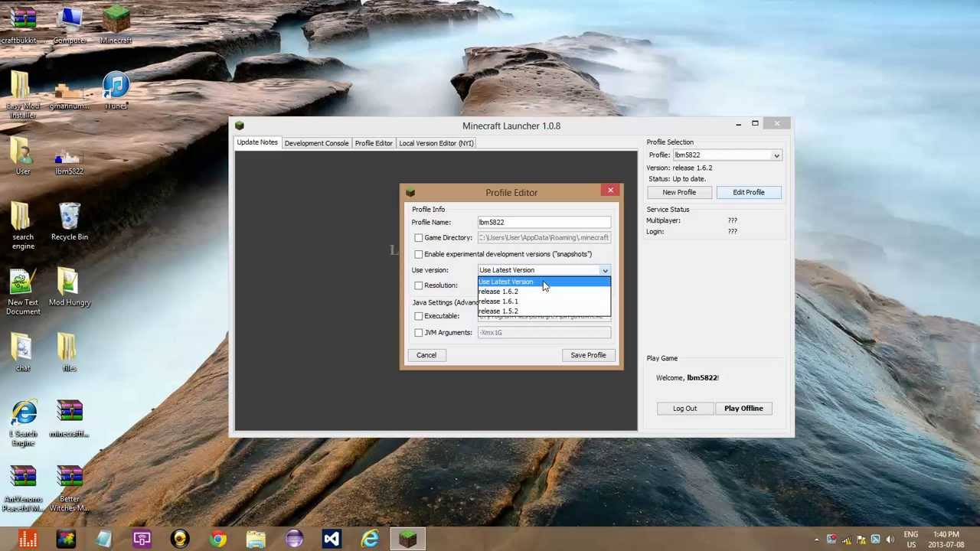
Task: Click the Game Directory path field
Action: point(544,238)
